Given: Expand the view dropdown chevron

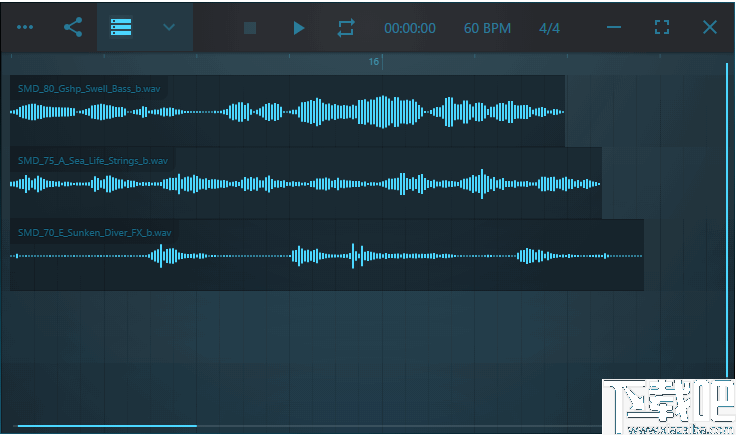Looking at the screenshot, I should [169, 27].
